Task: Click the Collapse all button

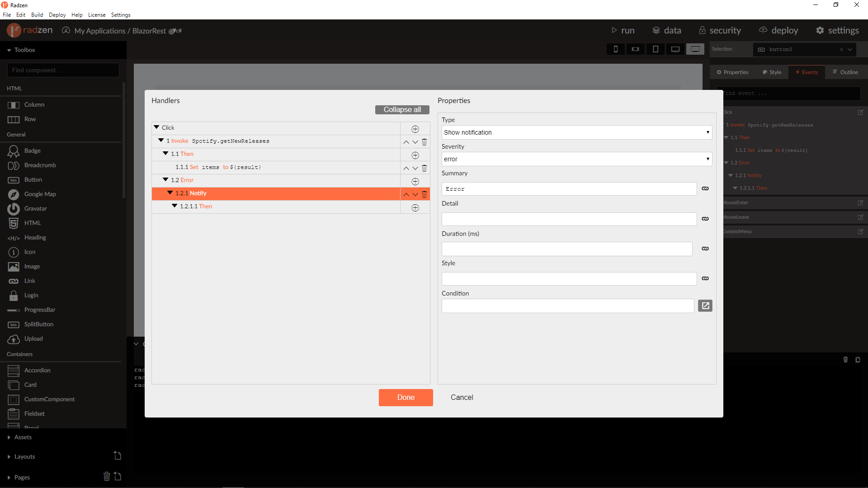Action: pyautogui.click(x=402, y=110)
